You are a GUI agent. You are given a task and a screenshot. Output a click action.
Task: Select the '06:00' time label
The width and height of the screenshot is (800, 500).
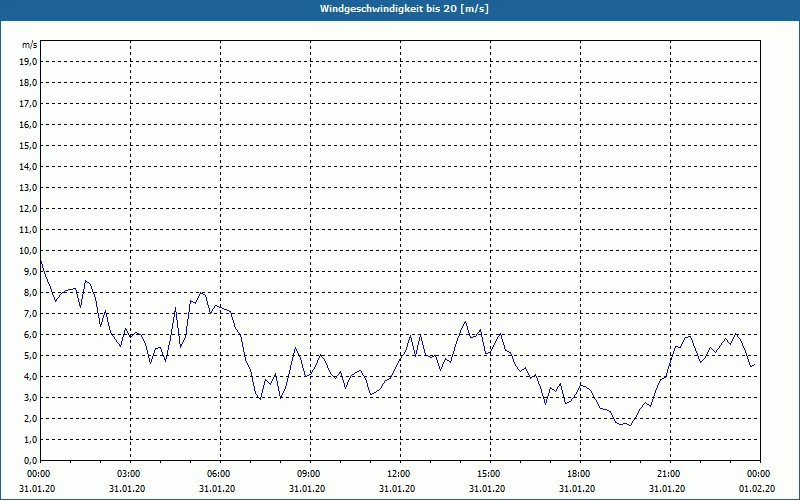point(220,474)
